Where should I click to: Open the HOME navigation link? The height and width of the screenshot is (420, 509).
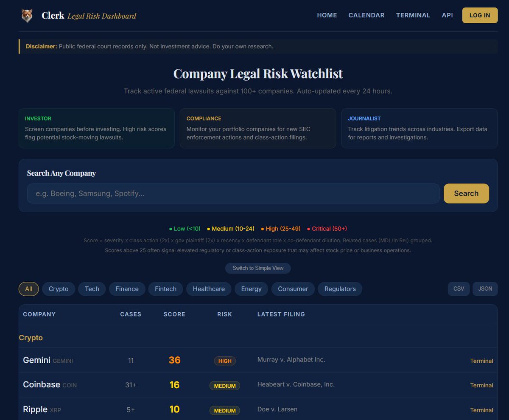(x=327, y=15)
